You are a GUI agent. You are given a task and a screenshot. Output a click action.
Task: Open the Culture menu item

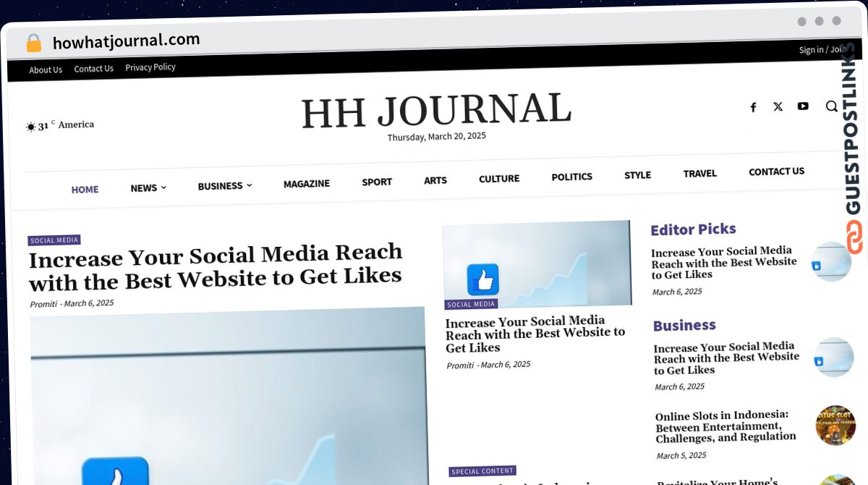[499, 179]
